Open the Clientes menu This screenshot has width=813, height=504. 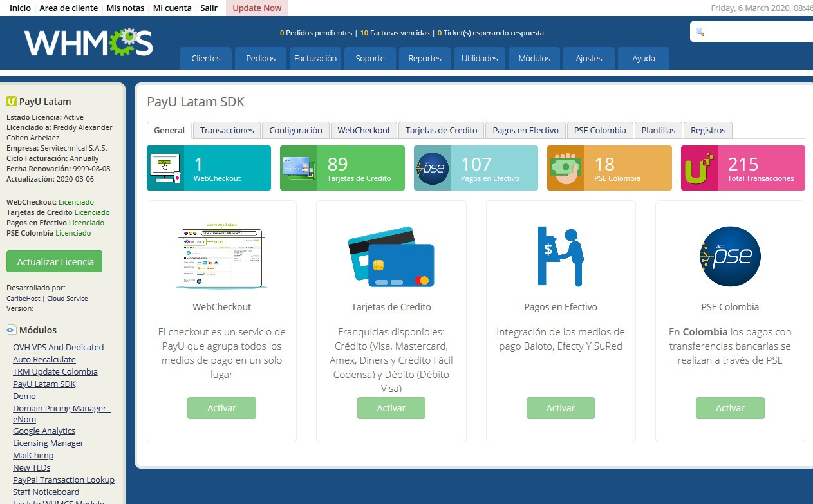206,58
